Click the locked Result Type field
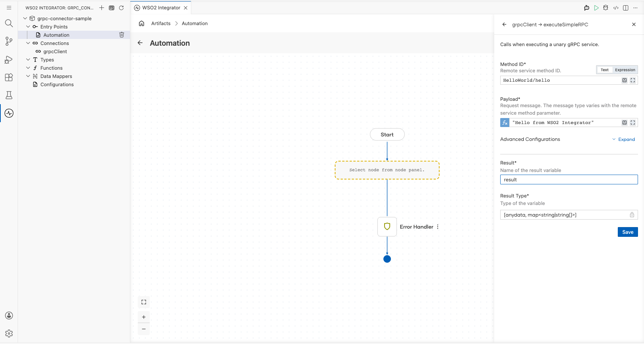The height and width of the screenshot is (344, 644). [569, 215]
